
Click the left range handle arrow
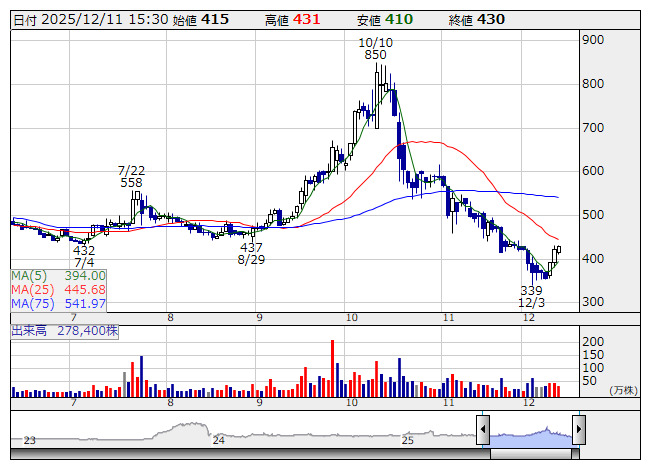(483, 429)
